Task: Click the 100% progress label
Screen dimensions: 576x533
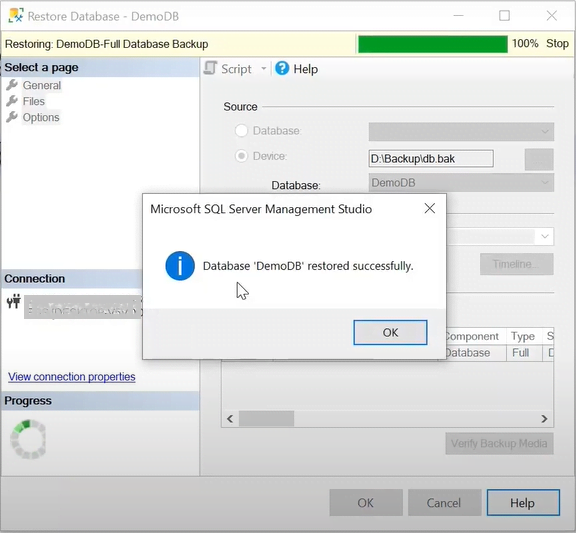Action: pos(525,43)
